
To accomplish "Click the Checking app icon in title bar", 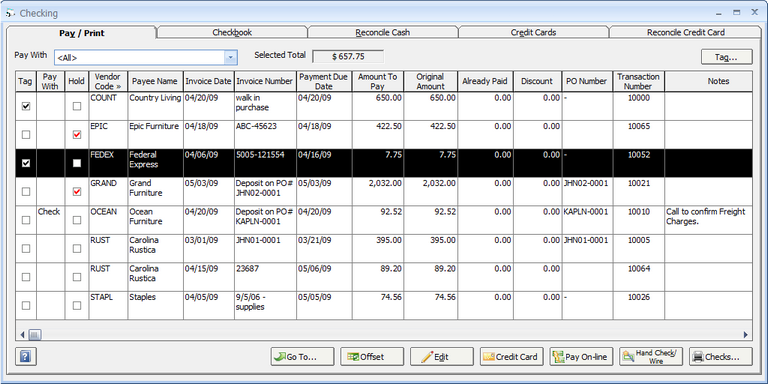I will [11, 13].
